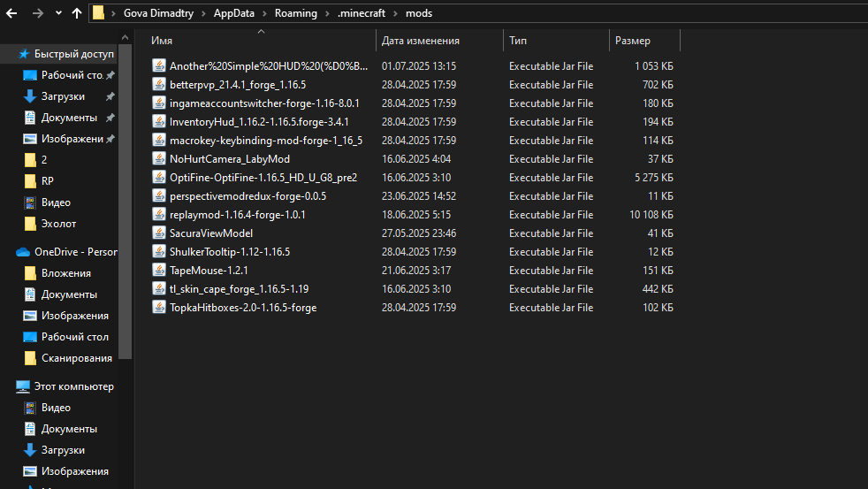Open folder 2 in sidebar
Screen dimensions: 868x489
point(44,160)
